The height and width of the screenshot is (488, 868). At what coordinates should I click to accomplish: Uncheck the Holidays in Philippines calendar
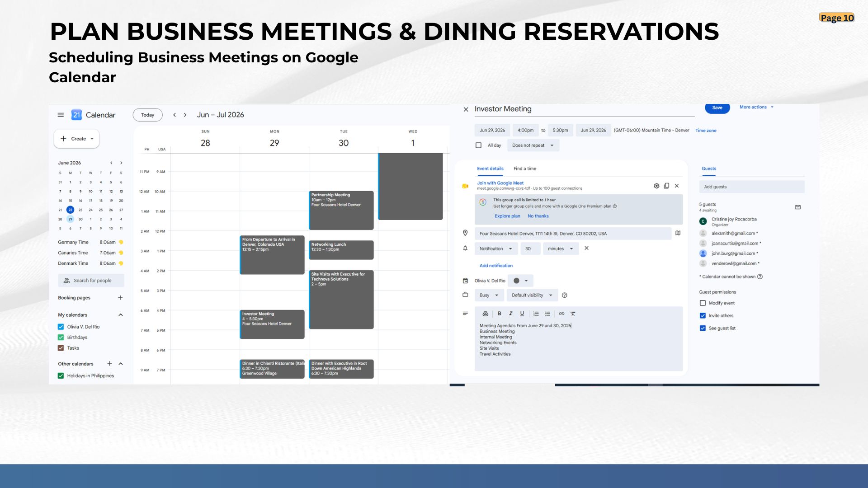61,375
